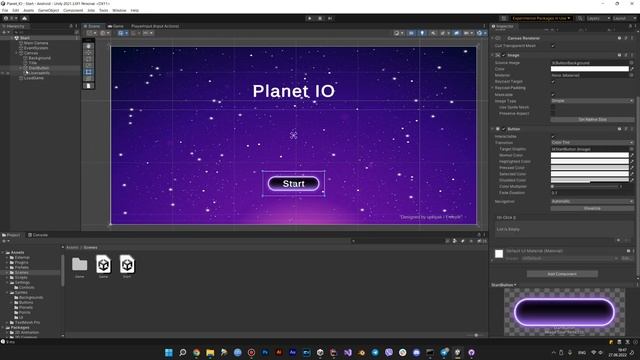Select the Transform tool in Scene overlay
This screenshot has height=360, width=640.
pyautogui.click(x=89, y=79)
